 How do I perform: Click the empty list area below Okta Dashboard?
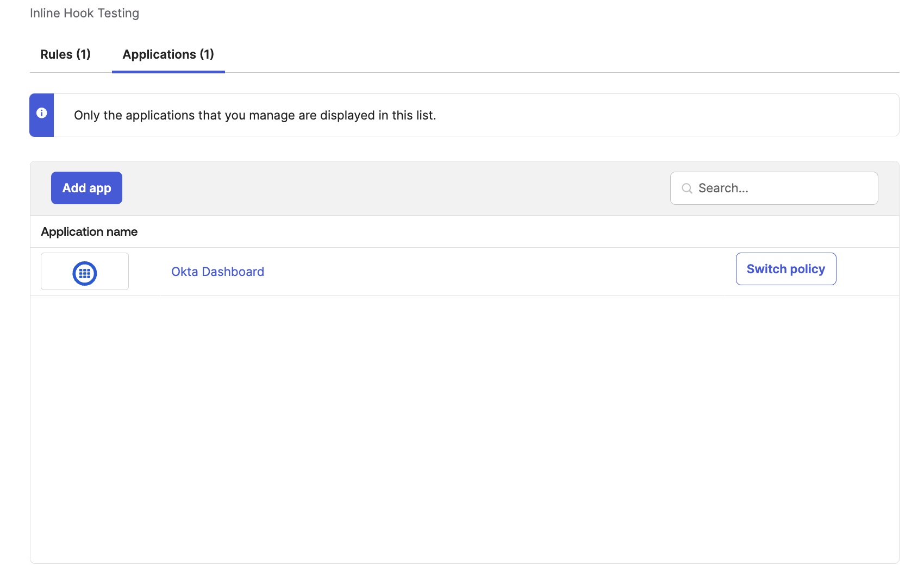coord(435,424)
